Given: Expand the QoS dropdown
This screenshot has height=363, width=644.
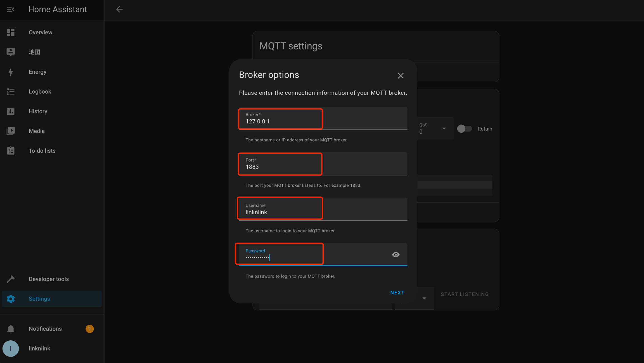Looking at the screenshot, I should [x=444, y=129].
